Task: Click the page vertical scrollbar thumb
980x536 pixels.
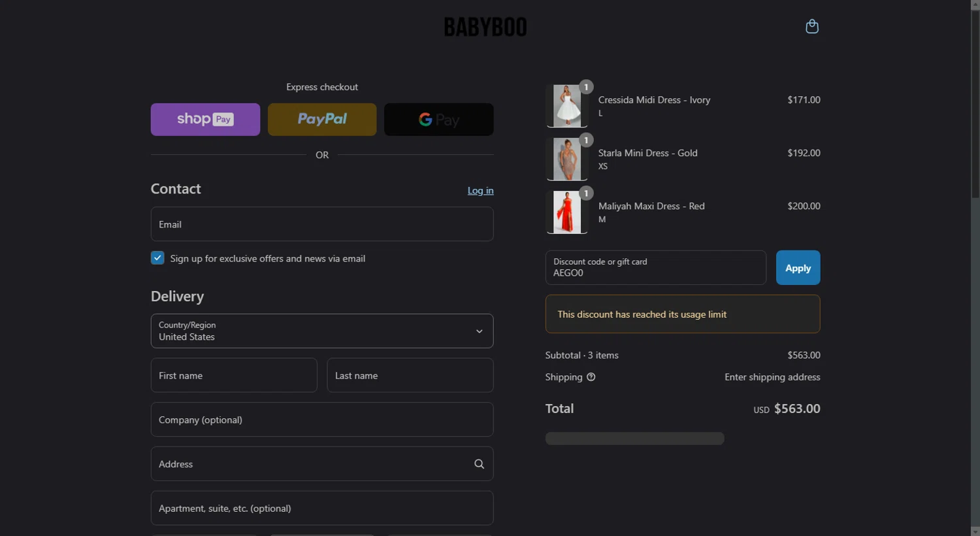Action: point(975,103)
